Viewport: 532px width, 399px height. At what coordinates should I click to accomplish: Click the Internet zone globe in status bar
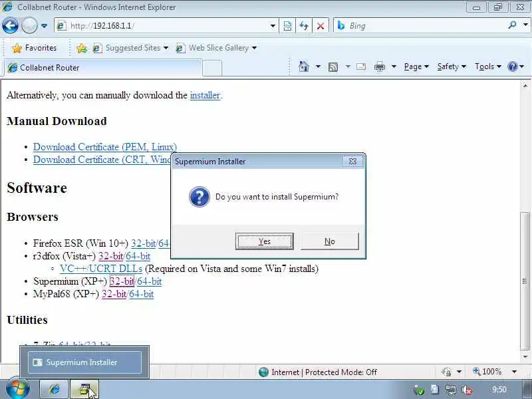pyautogui.click(x=263, y=372)
